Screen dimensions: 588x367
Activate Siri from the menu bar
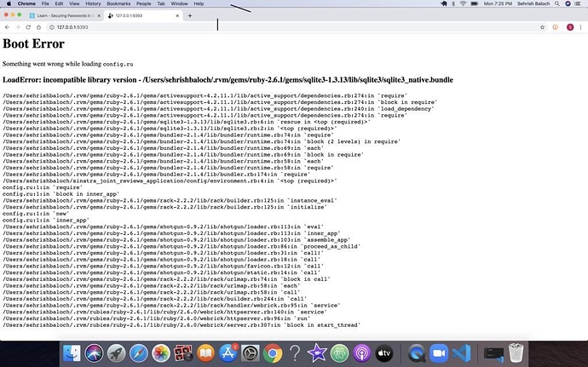pos(568,3)
